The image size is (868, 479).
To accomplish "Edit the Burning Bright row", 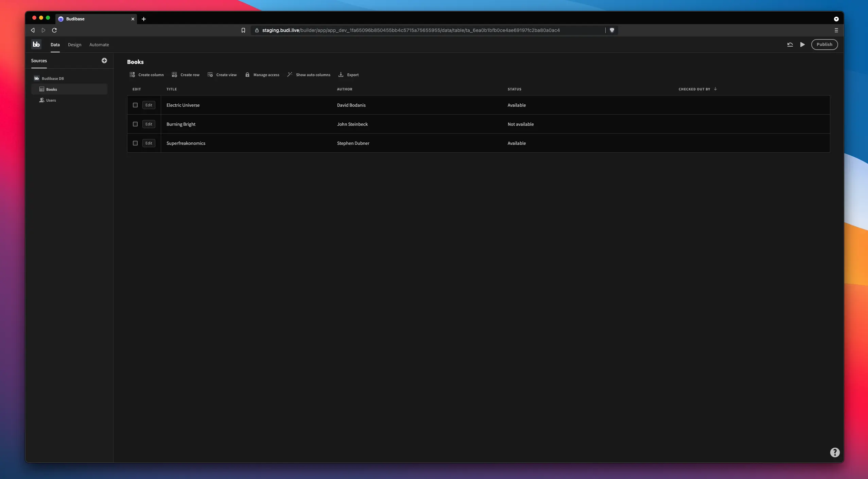I will tap(149, 124).
